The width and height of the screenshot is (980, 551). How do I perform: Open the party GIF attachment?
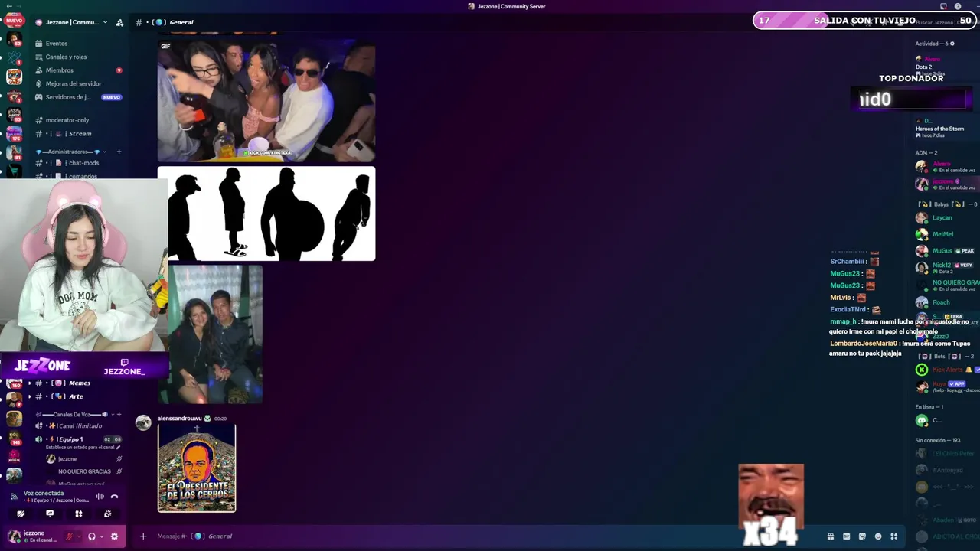click(x=266, y=100)
